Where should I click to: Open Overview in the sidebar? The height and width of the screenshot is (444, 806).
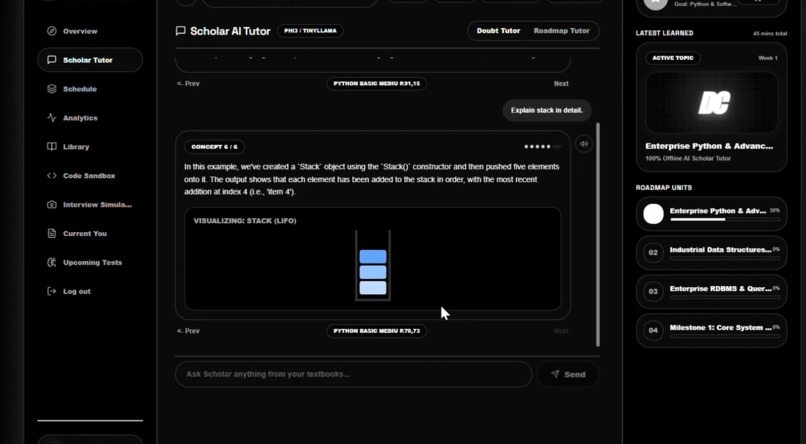pos(90,31)
